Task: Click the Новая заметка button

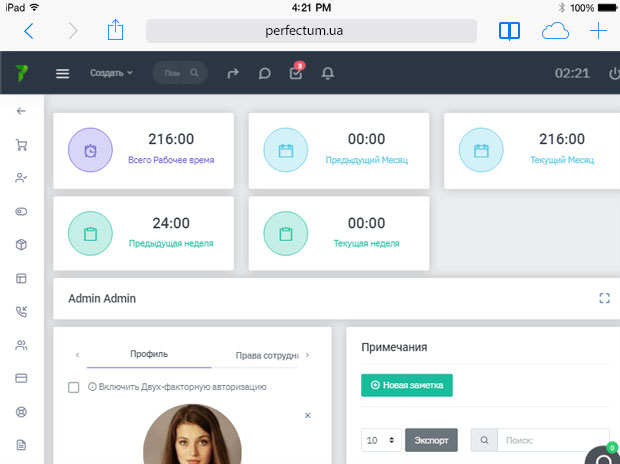Action: pyautogui.click(x=407, y=385)
